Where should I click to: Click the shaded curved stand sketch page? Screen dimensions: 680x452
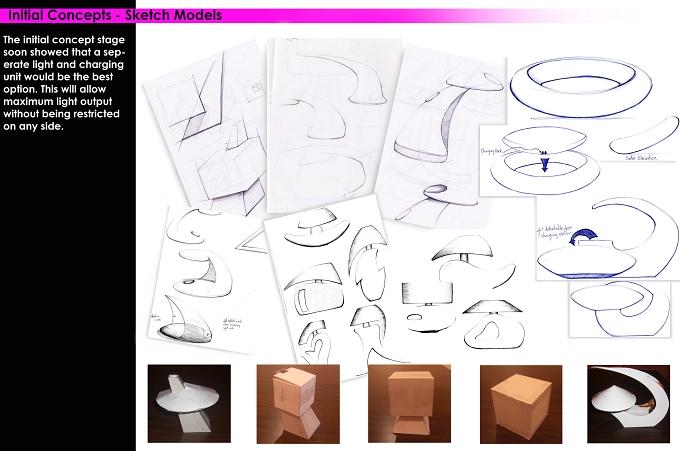point(442,135)
